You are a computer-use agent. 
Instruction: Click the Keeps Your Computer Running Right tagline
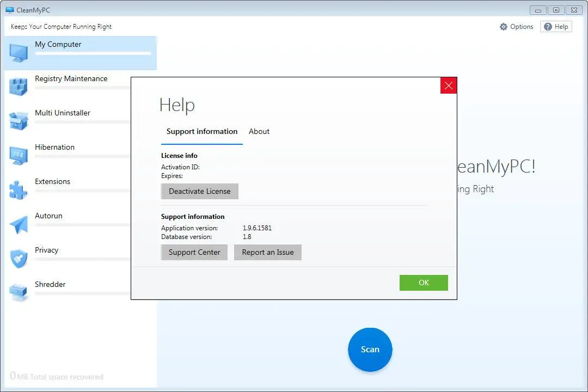tap(61, 27)
